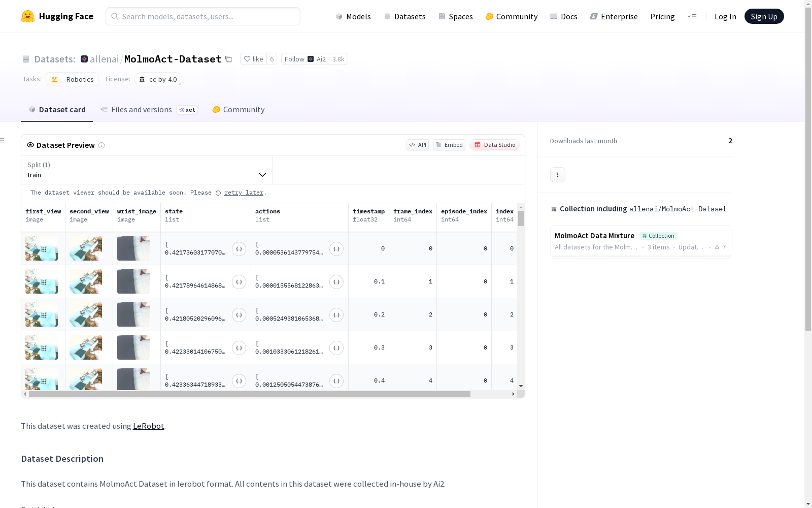Screen dimensions: 812x508
Task: Open the navigation overflow menu icon
Action: pos(692,16)
